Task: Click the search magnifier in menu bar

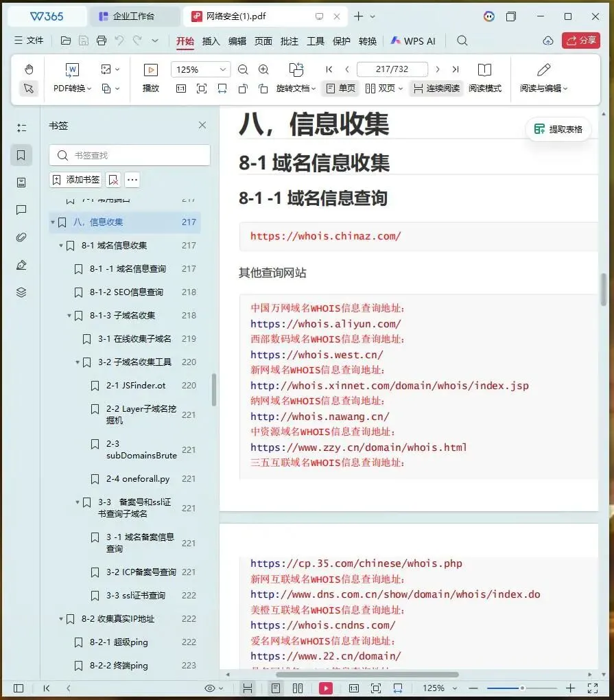Action: tap(462, 40)
